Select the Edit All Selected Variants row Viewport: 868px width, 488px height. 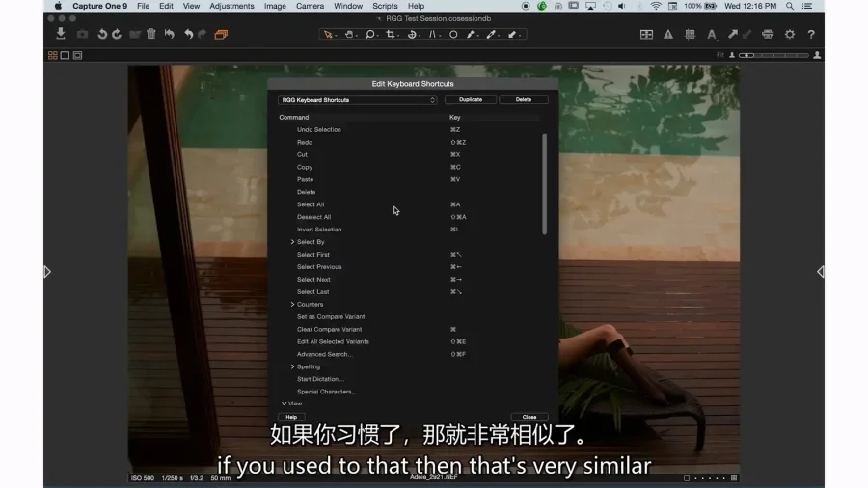tap(410, 341)
